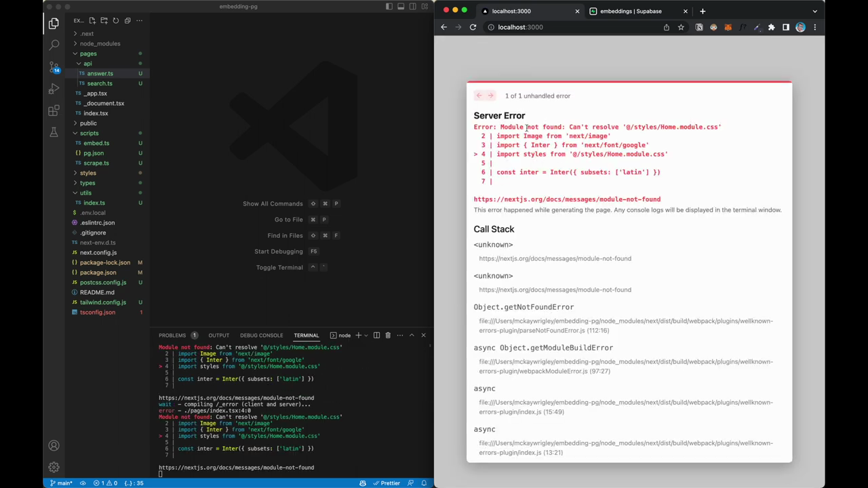The width and height of the screenshot is (868, 488).
Task: Kill the terminal with trash icon
Action: tap(388, 335)
